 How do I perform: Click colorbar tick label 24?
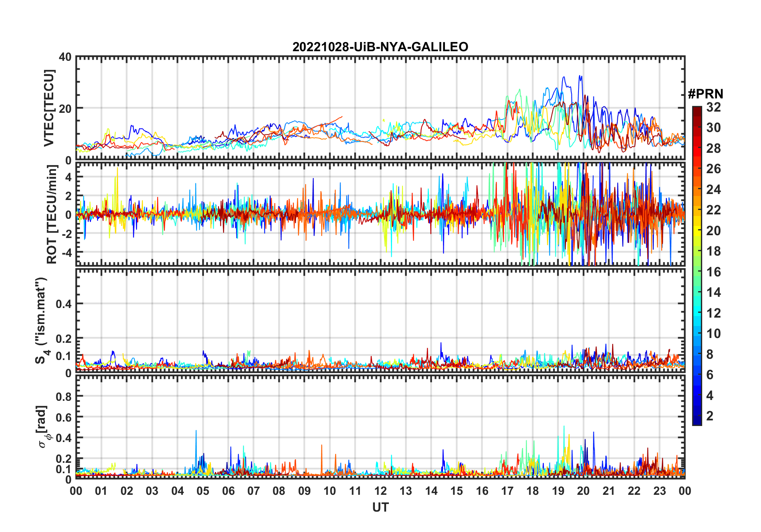(x=713, y=190)
